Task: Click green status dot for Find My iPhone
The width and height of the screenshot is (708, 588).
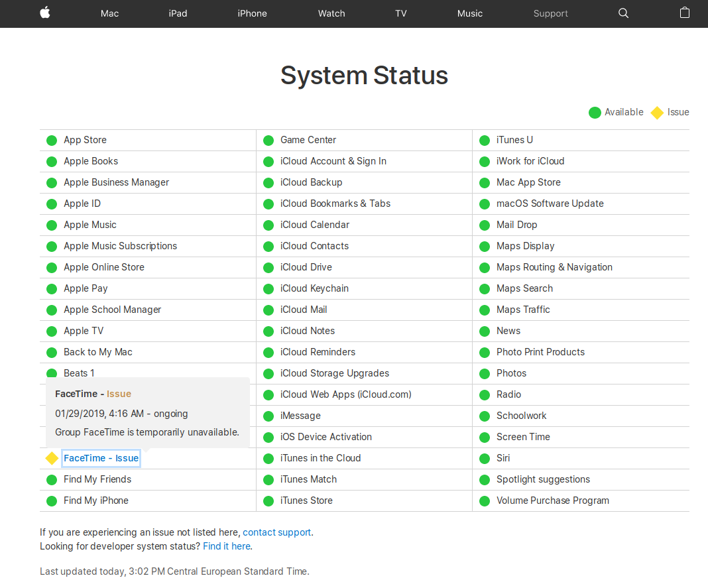Action: point(52,501)
